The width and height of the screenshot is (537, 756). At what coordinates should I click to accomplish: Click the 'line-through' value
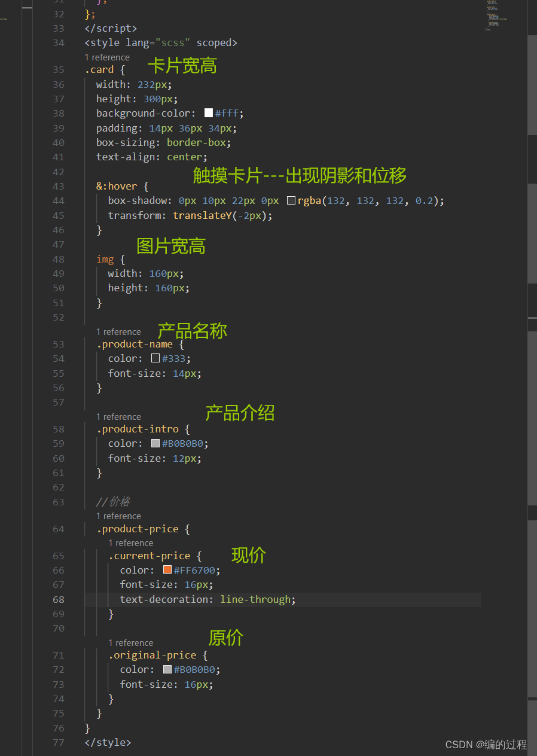[255, 599]
